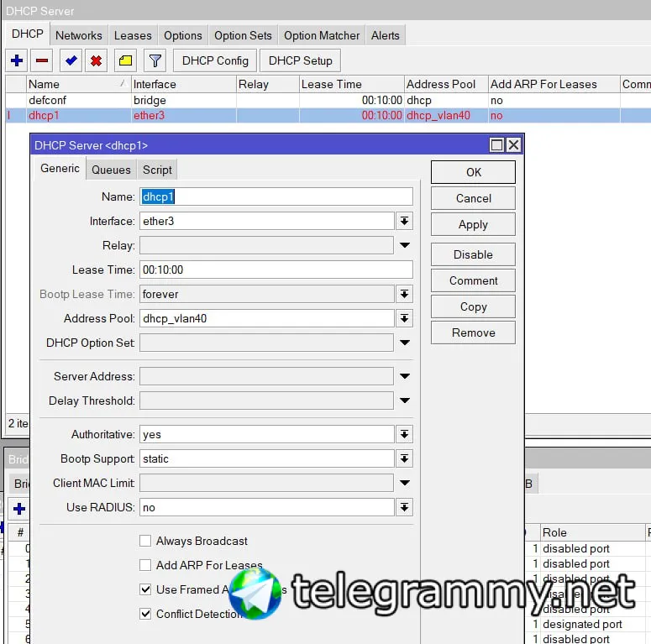Switch to the Leases tab
Image resolution: width=651 pixels, height=644 pixels.
coord(133,36)
